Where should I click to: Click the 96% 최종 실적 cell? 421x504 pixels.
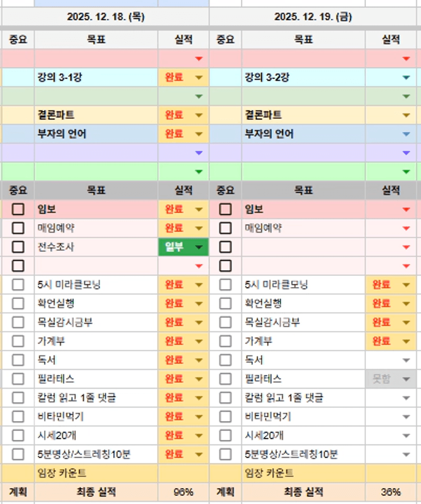(183, 492)
